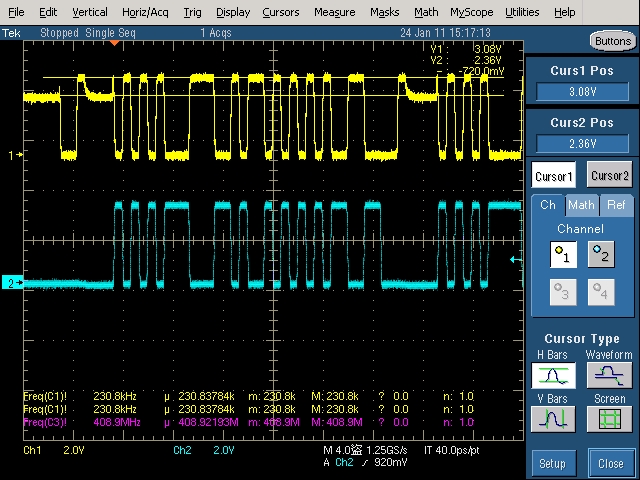Screen dimensions: 640x480
Task: Open the Cursors menu
Action: click(x=280, y=12)
